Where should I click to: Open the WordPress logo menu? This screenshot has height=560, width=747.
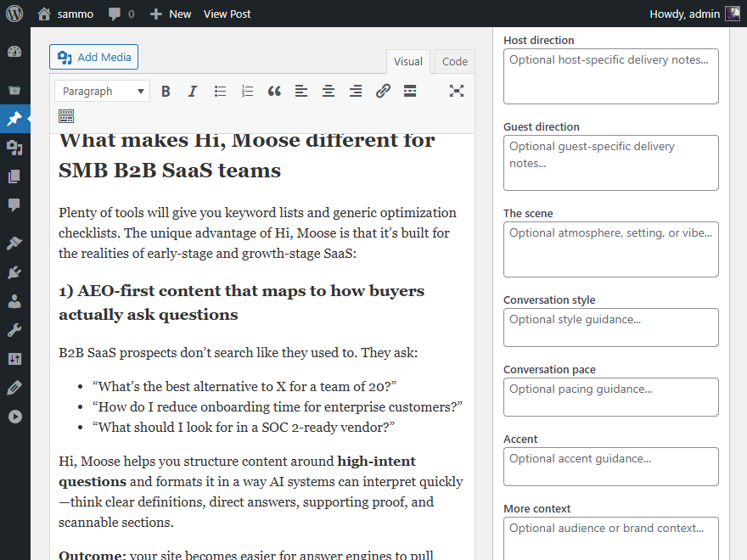[14, 14]
